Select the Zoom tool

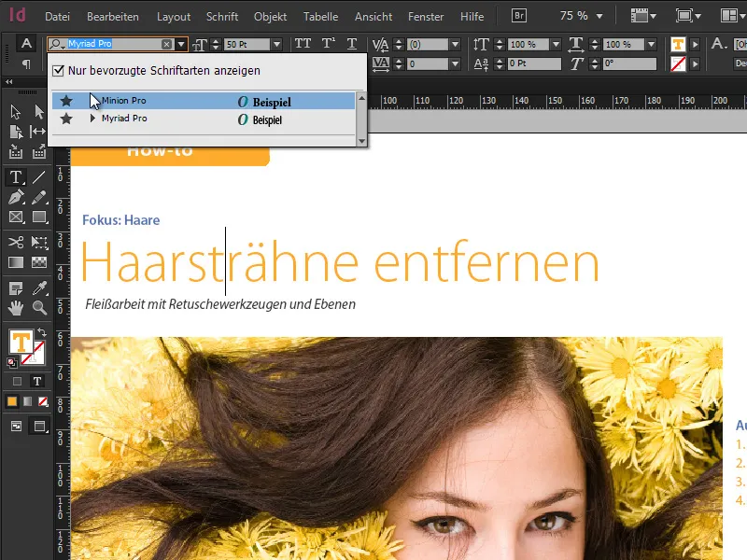pyautogui.click(x=39, y=308)
